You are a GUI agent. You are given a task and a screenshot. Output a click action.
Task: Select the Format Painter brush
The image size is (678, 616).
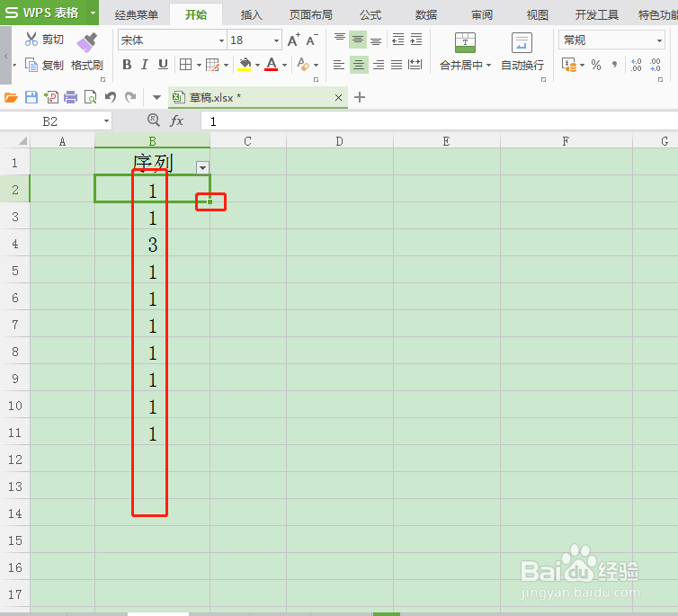point(86,42)
